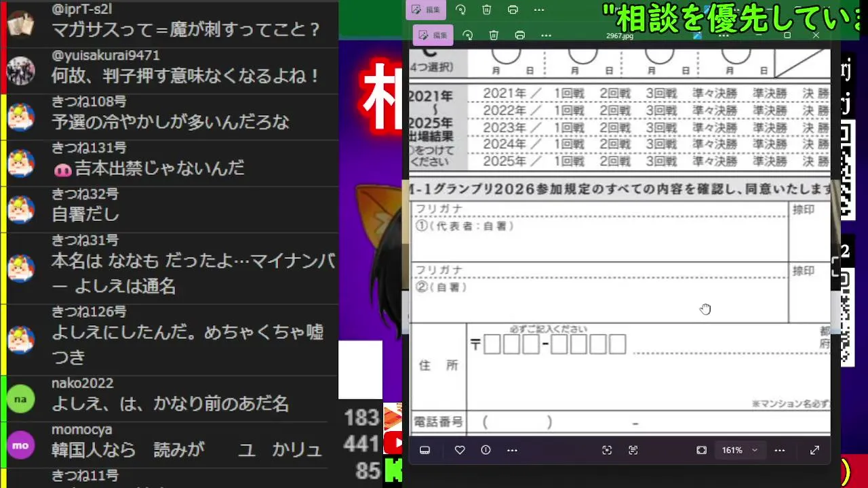Click the fit to window icon
Image resolution: width=868 pixels, height=488 pixels.
(x=702, y=450)
